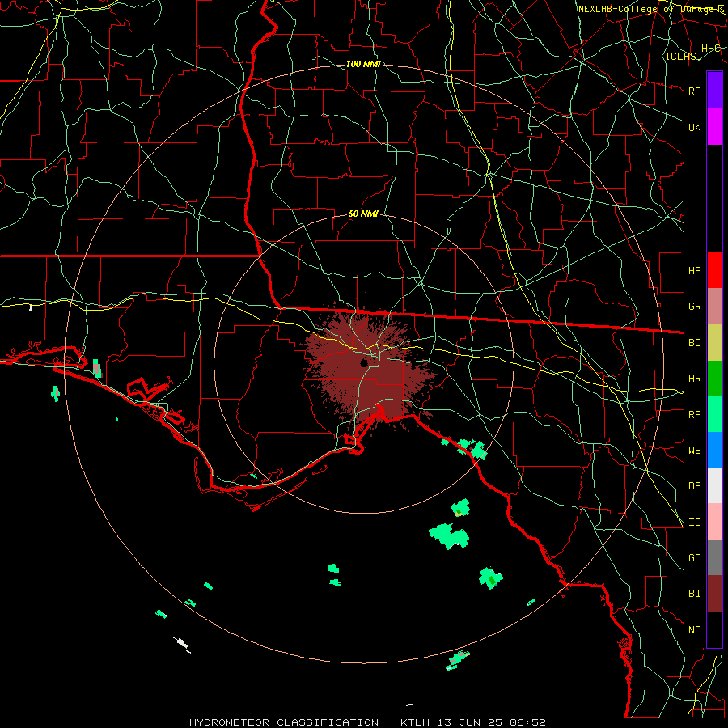Click the BI legend label
Image resolution: width=728 pixels, height=728 pixels.
(694, 594)
